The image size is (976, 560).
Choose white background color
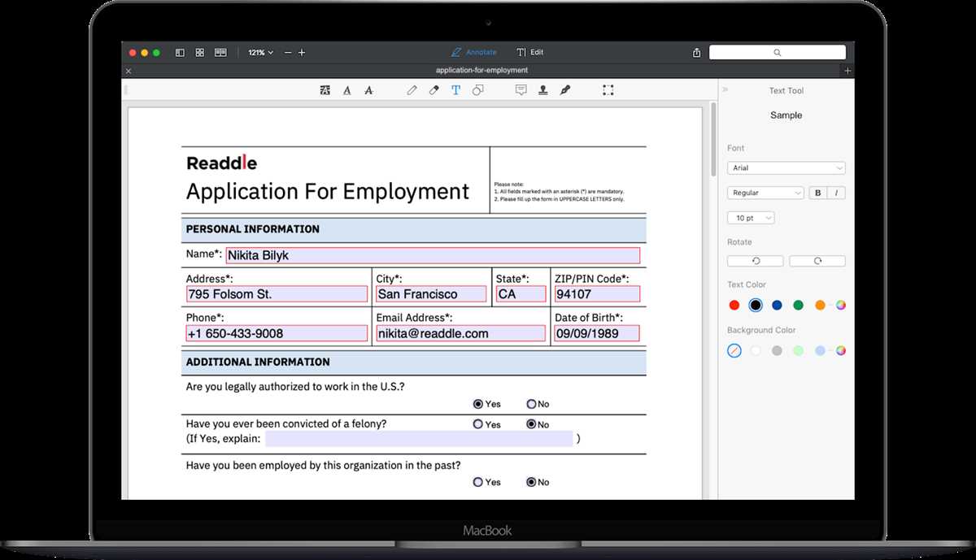(x=756, y=350)
